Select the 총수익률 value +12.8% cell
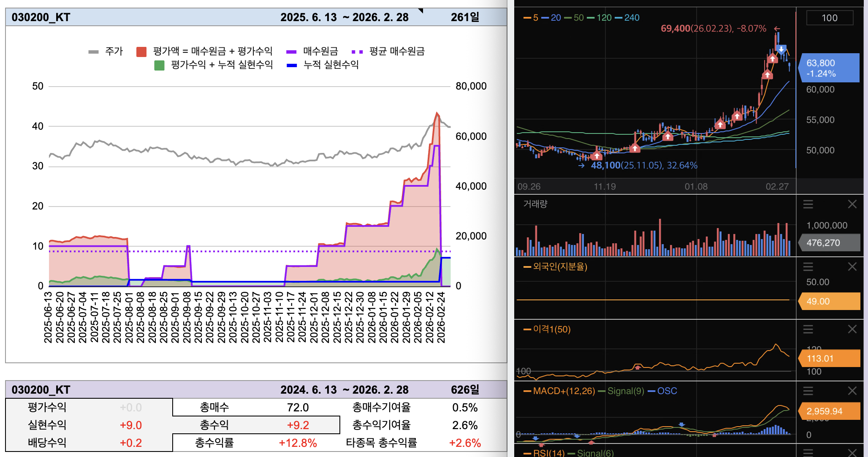The image size is (868, 457). [x=298, y=443]
